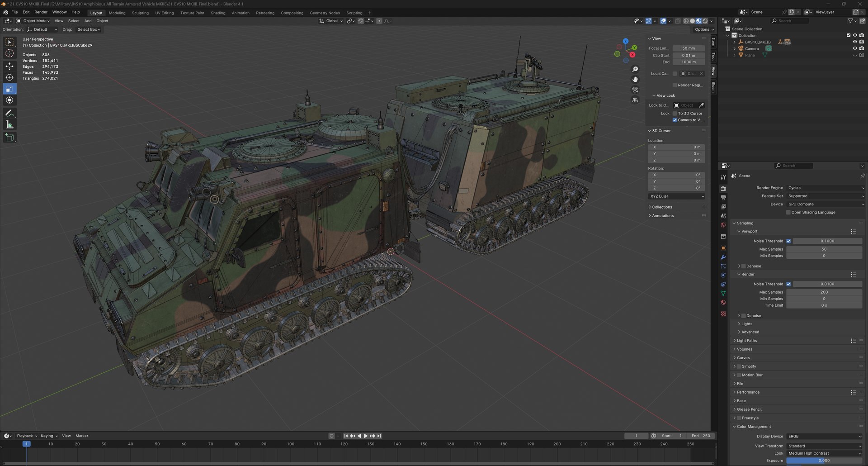Switch to wireframe viewport shading
This screenshot has height=466, width=868.
click(686, 21)
